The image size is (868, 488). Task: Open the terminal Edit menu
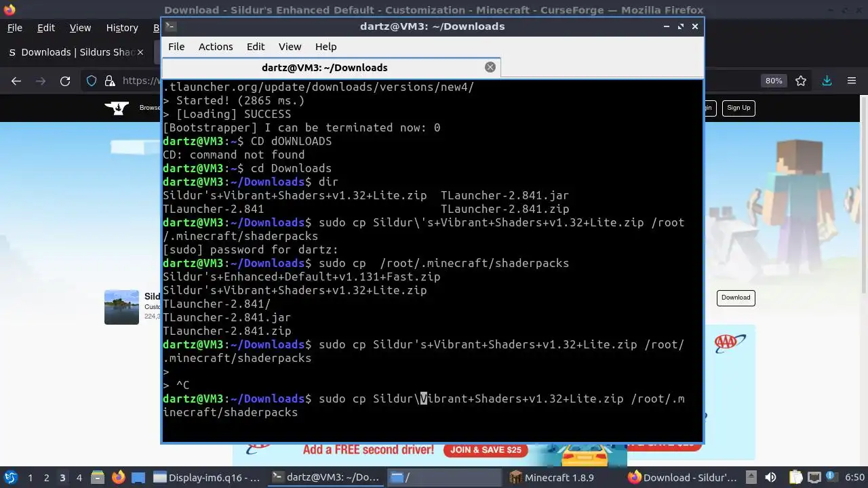(256, 47)
